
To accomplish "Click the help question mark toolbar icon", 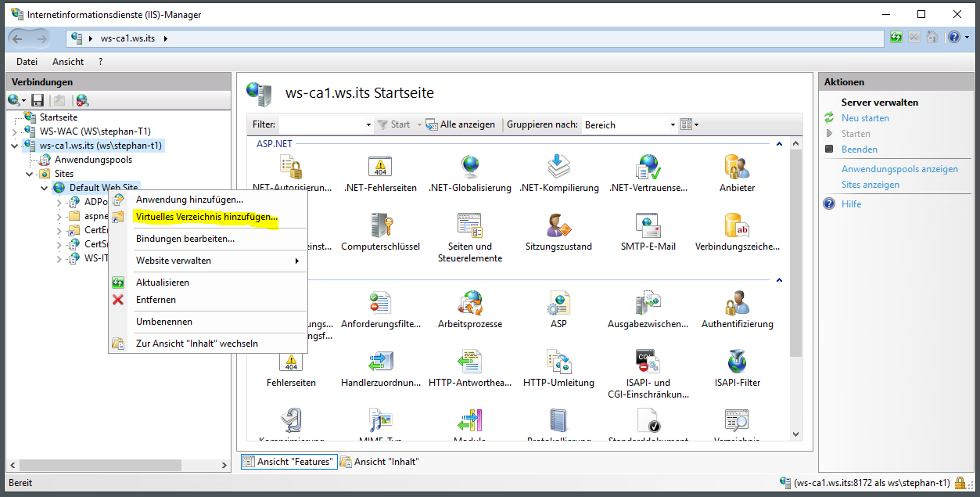I will [x=953, y=37].
